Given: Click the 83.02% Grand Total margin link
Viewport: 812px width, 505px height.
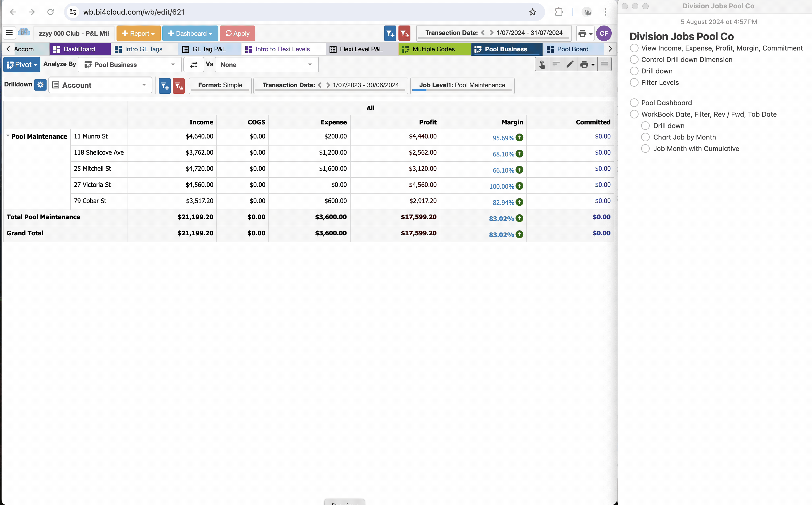Looking at the screenshot, I should [x=501, y=235].
